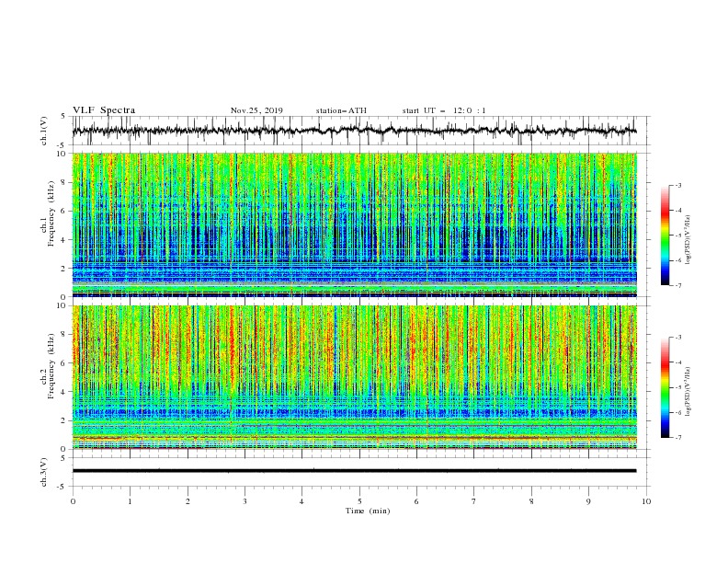This screenshot has width=728, height=563.
Task: Click the ch.3 flat black trace
Action: (355, 471)
